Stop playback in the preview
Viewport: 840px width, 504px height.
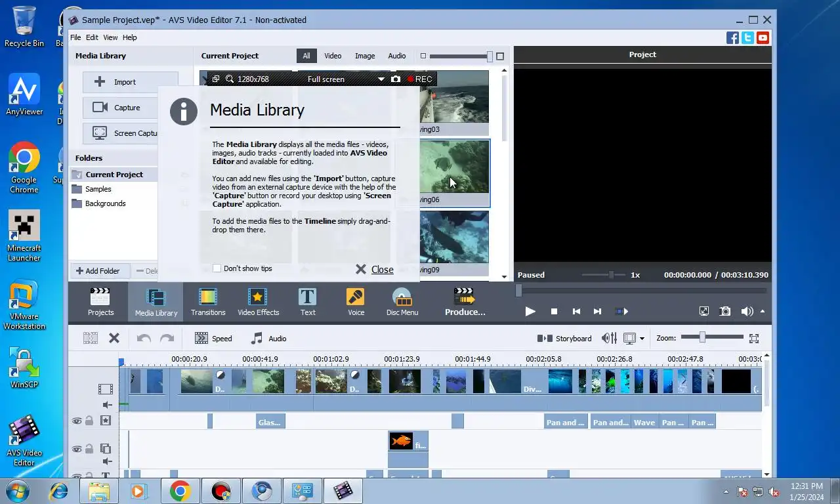coord(554,312)
